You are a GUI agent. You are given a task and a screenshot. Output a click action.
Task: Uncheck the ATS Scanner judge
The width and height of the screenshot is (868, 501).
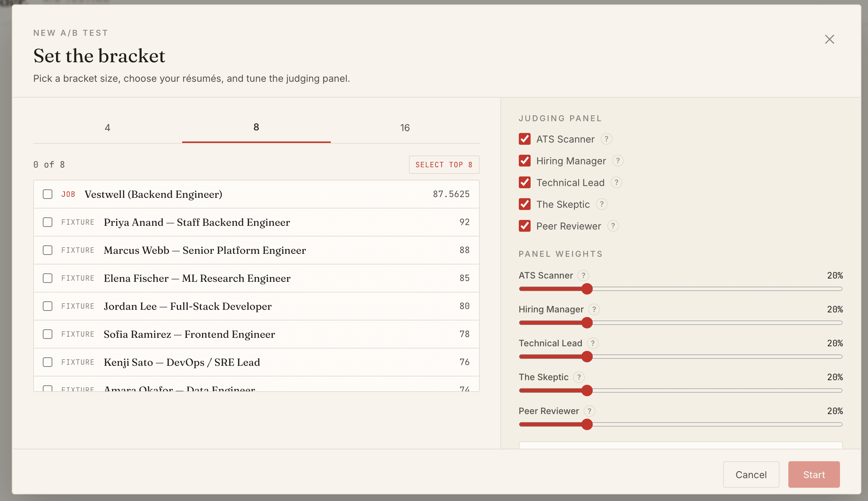click(525, 139)
